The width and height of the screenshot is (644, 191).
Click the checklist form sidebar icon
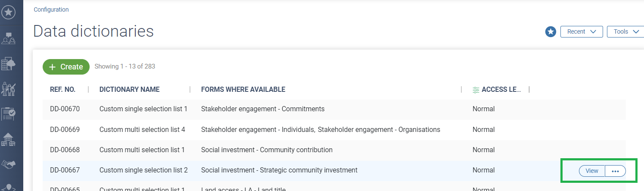click(9, 114)
